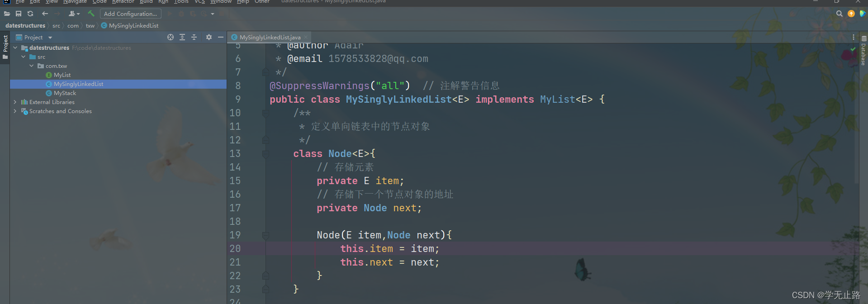Close the MySinglyLinkedList.java tab

pyautogui.click(x=306, y=38)
